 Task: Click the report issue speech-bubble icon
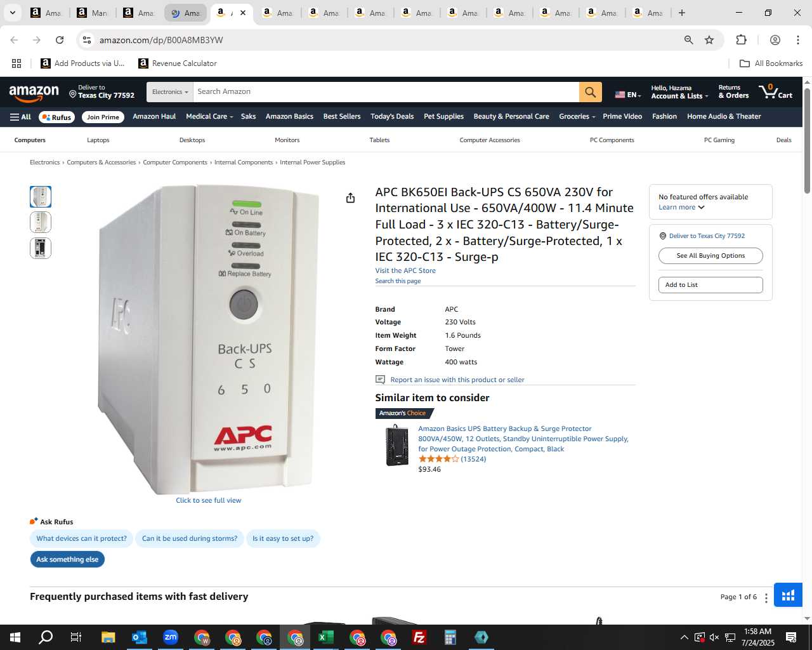(380, 380)
